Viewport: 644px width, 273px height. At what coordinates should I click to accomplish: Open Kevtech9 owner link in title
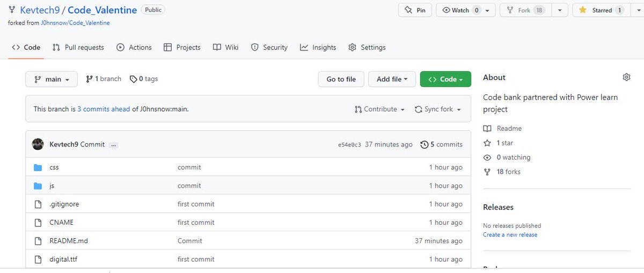coord(39,10)
